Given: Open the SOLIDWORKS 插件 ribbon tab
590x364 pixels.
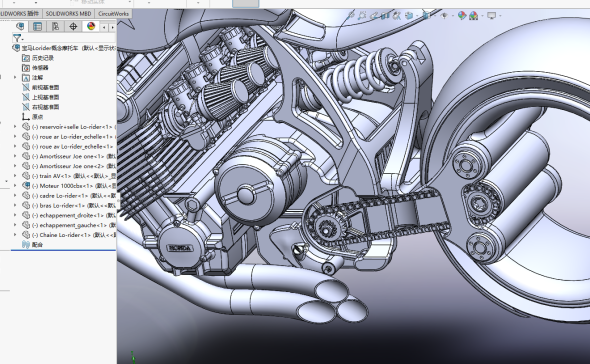Looking at the screenshot, I should [20, 14].
